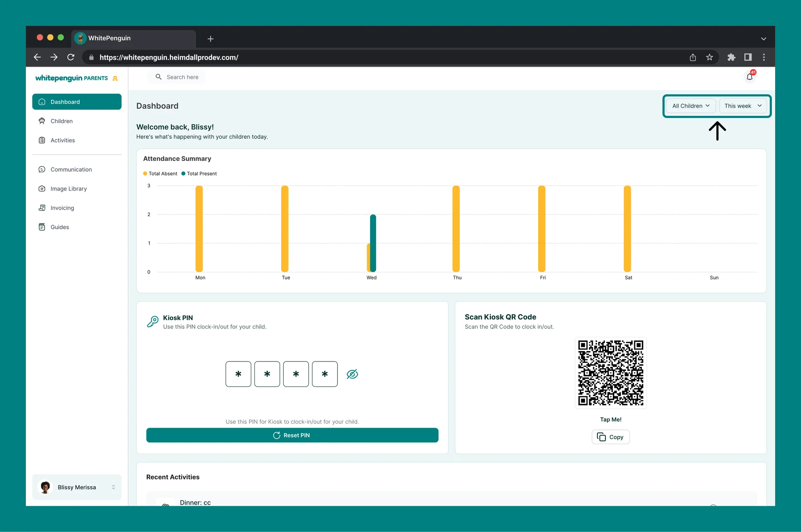801x532 pixels.
Task: Click the Reset PIN button
Action: (292, 435)
